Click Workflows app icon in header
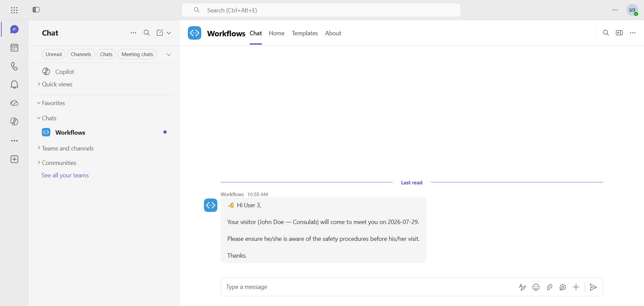 tap(195, 33)
